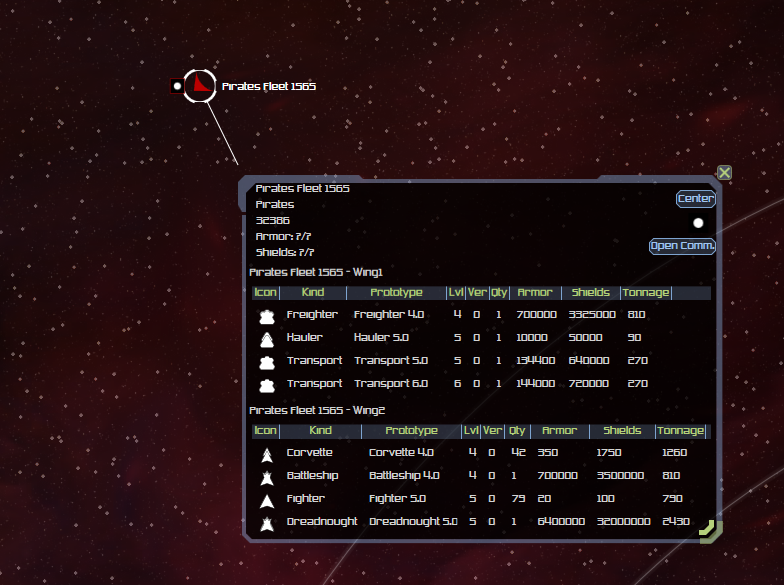
Task: Click Hauler tonnage value 90
Action: pyautogui.click(x=634, y=338)
